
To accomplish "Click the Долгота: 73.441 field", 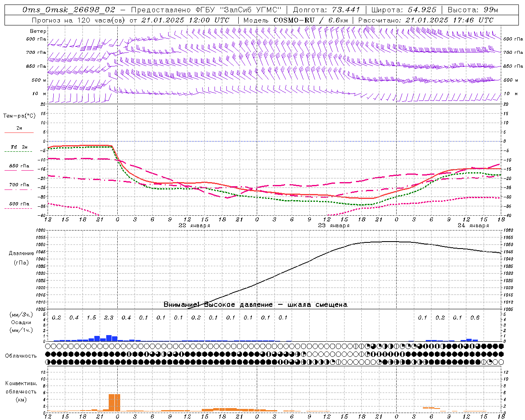I will coord(326,10).
